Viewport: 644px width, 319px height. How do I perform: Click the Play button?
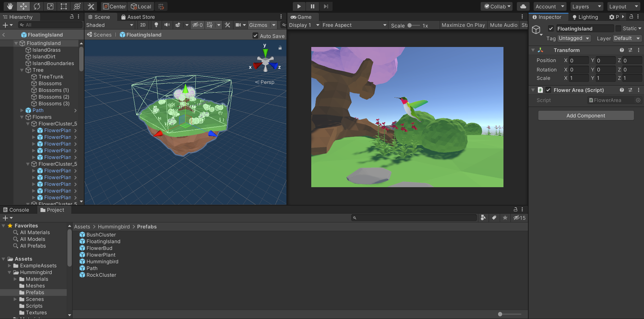[299, 6]
